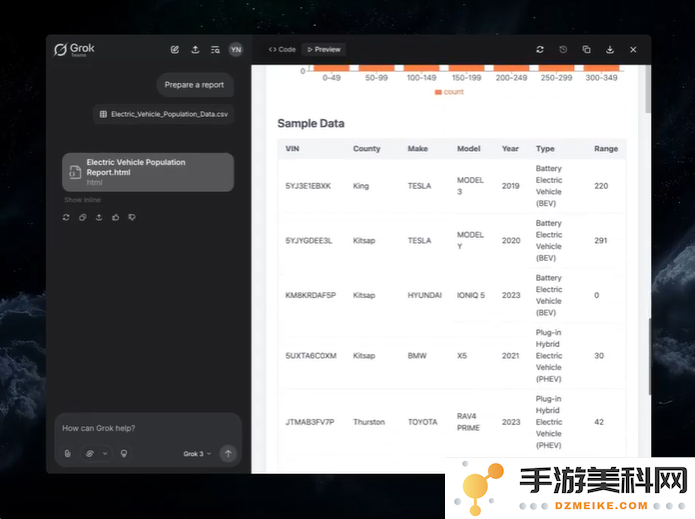Share the response
This screenshot has width=695, height=519.
click(x=99, y=217)
